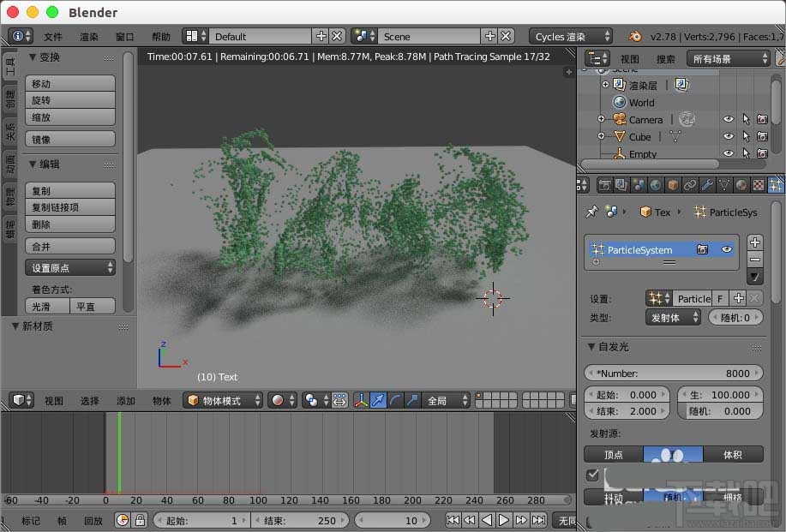Screen dimensions: 786x532
Task: Open the Texture checkered properties icon
Action: 757,185
